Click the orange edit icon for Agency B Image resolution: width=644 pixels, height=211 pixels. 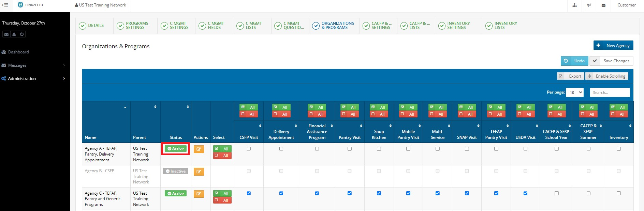click(199, 172)
